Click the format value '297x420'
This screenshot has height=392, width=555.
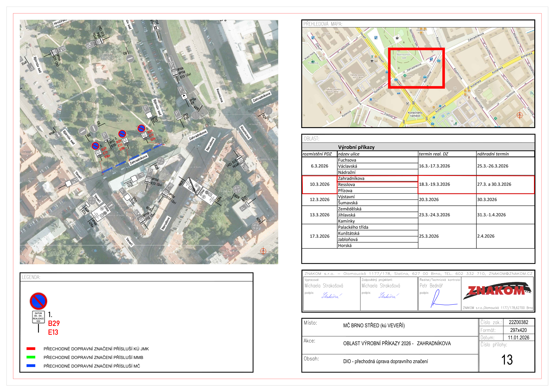click(x=518, y=330)
